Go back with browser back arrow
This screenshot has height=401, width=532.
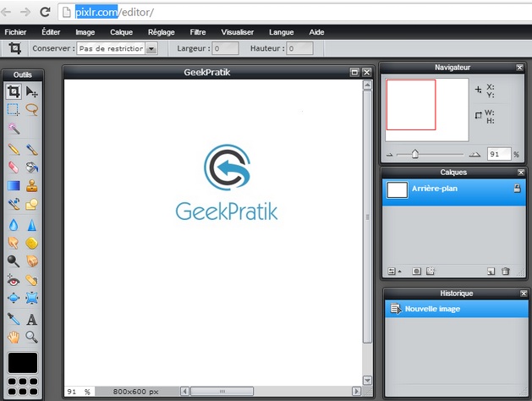point(6,12)
